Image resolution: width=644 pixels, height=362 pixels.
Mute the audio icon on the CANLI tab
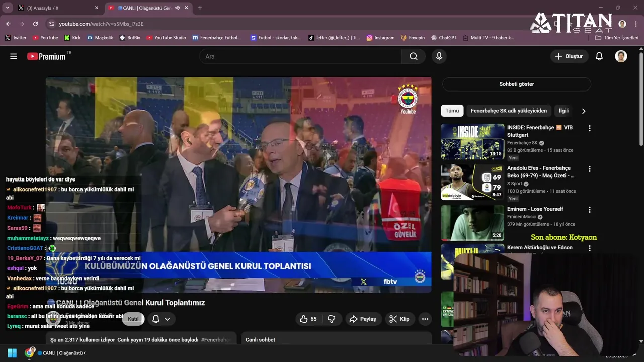point(177,8)
